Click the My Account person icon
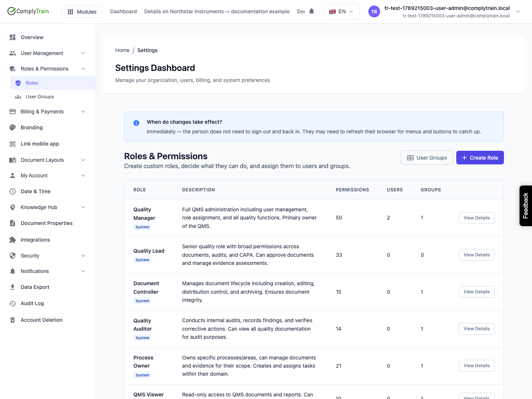The image size is (532, 399). (x=13, y=175)
